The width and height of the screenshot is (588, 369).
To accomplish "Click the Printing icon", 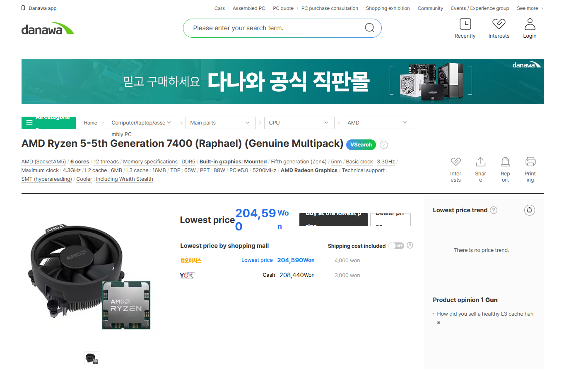I will click(530, 162).
